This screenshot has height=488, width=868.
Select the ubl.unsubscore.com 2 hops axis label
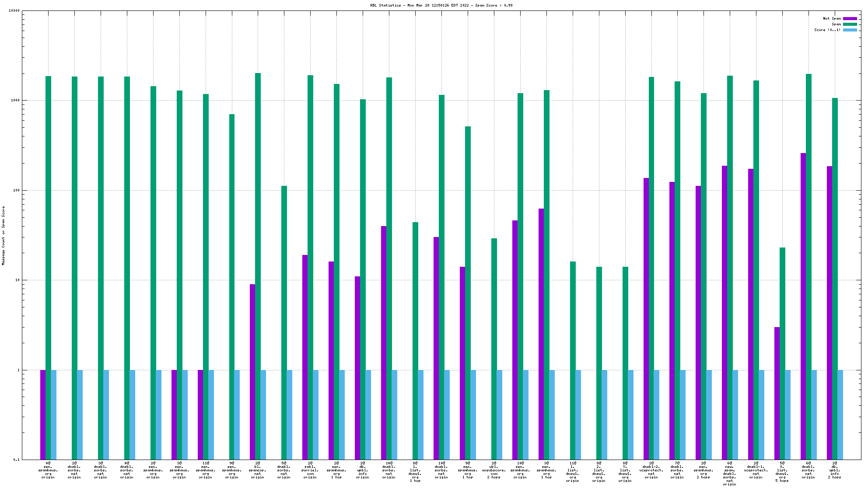coord(494,470)
